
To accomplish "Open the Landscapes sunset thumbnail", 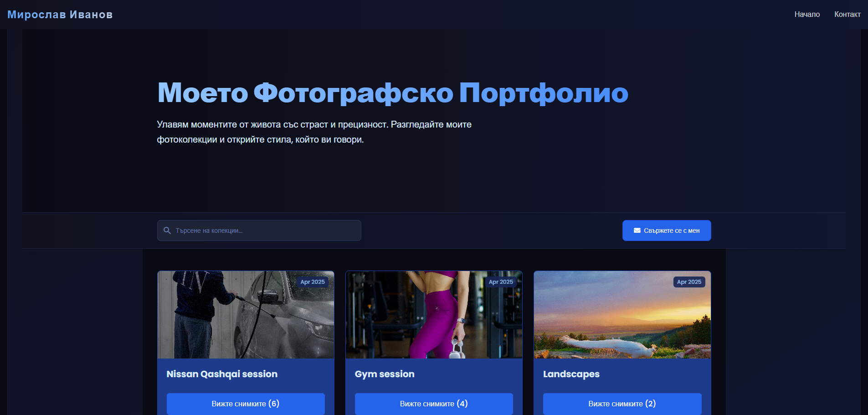I will tap(622, 315).
